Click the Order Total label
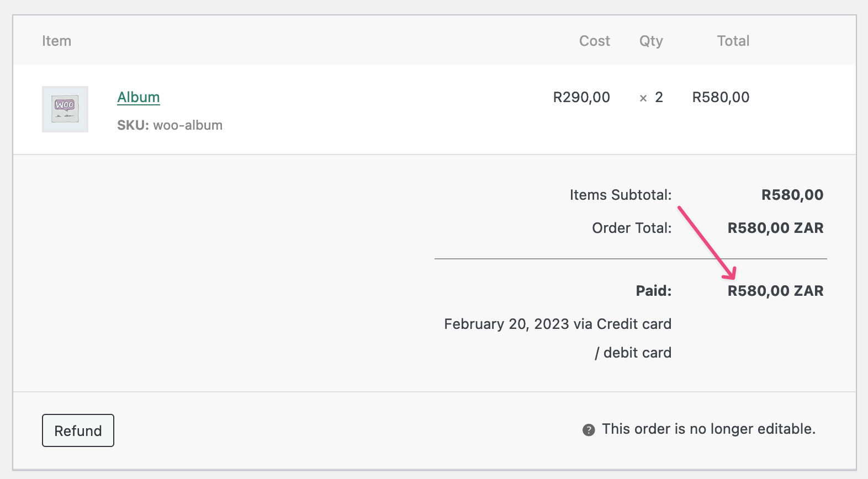This screenshot has width=868, height=479. (632, 228)
